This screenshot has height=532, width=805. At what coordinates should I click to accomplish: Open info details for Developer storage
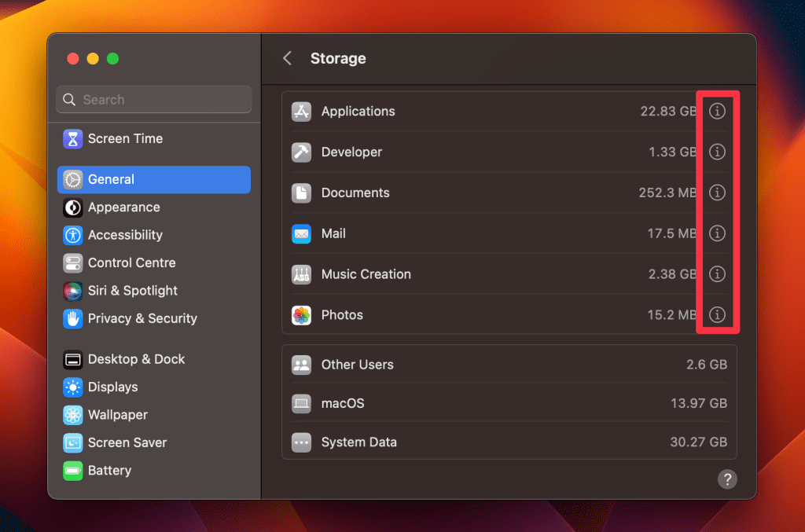[x=717, y=152]
